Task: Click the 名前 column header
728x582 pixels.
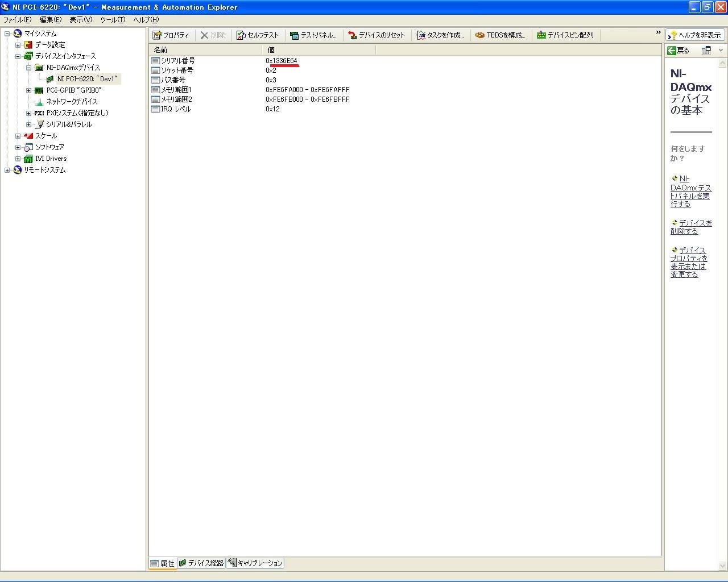Action: [x=205, y=50]
